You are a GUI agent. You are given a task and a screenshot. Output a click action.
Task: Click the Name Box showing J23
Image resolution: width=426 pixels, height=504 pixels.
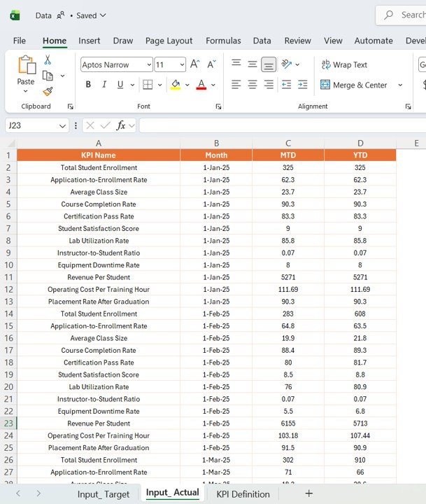pyautogui.click(x=31, y=125)
